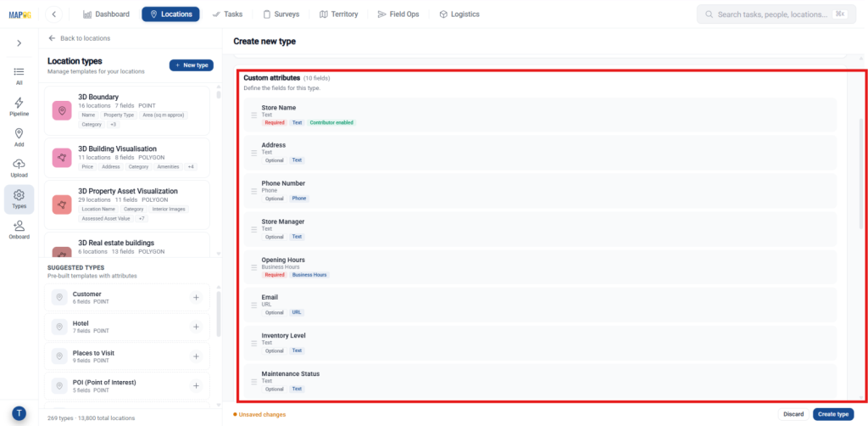Click the +7 tag in 3D Property Asset

[x=142, y=219]
